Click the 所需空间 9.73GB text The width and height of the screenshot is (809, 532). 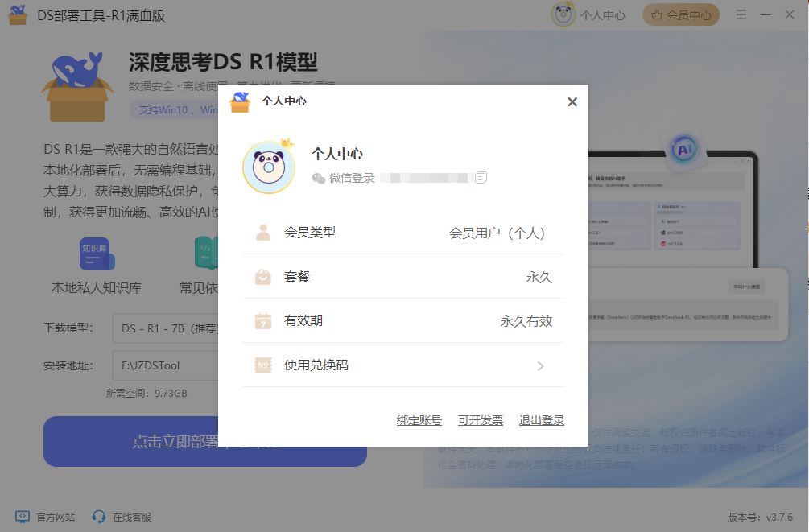147,394
